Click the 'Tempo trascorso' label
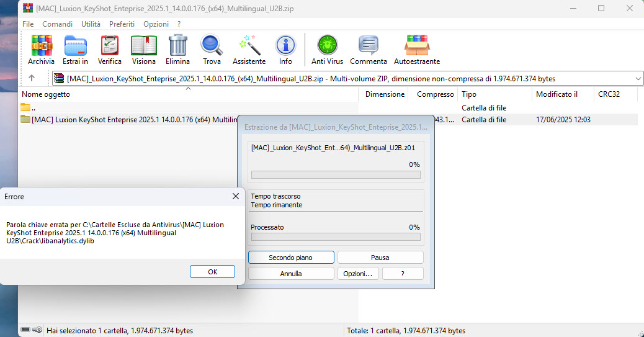Viewport: 644px width, 337px height. (275, 196)
